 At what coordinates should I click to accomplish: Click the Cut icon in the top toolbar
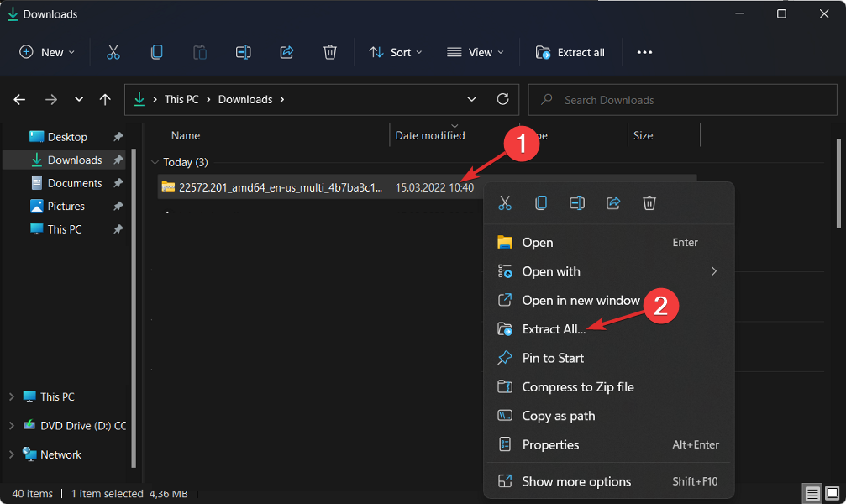click(x=113, y=52)
